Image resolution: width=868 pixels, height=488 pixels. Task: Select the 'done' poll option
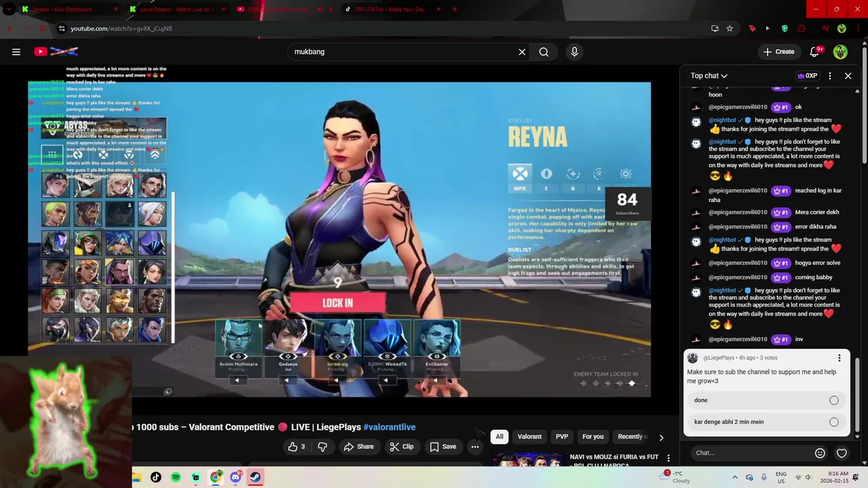coord(768,400)
